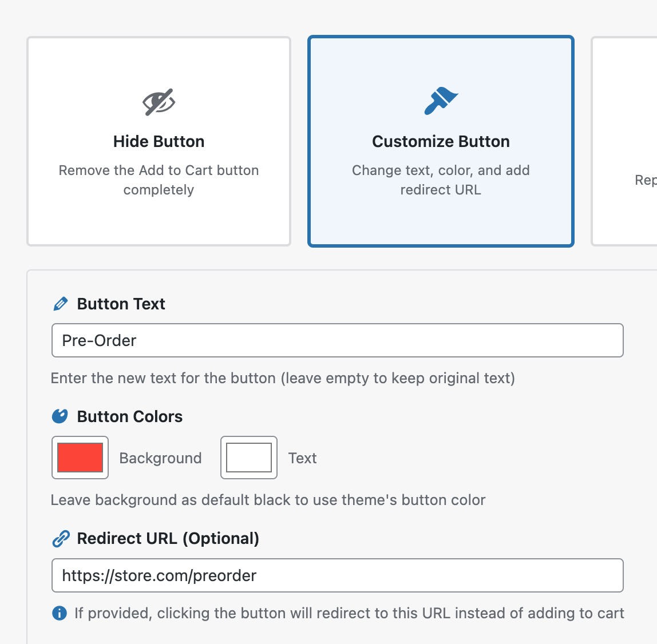Click the pencil icon beside Button Text heading

coord(61,304)
